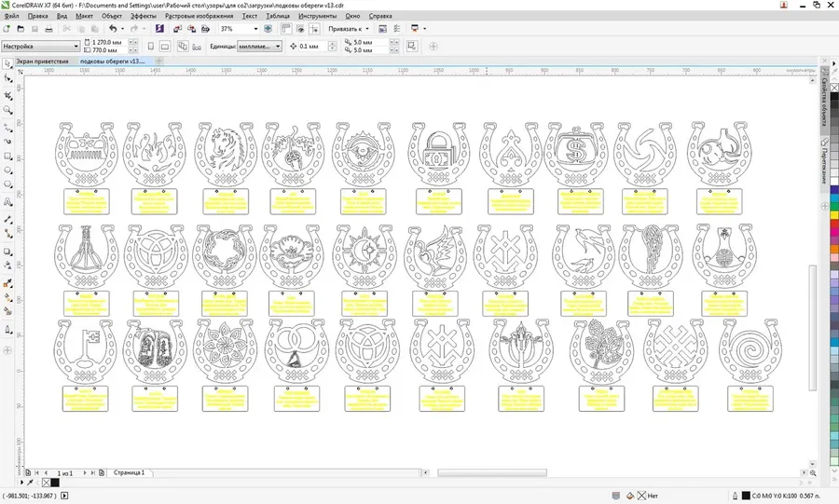The width and height of the screenshot is (839, 504).
Task: Select the Shape edit tool
Action: pos(7,78)
